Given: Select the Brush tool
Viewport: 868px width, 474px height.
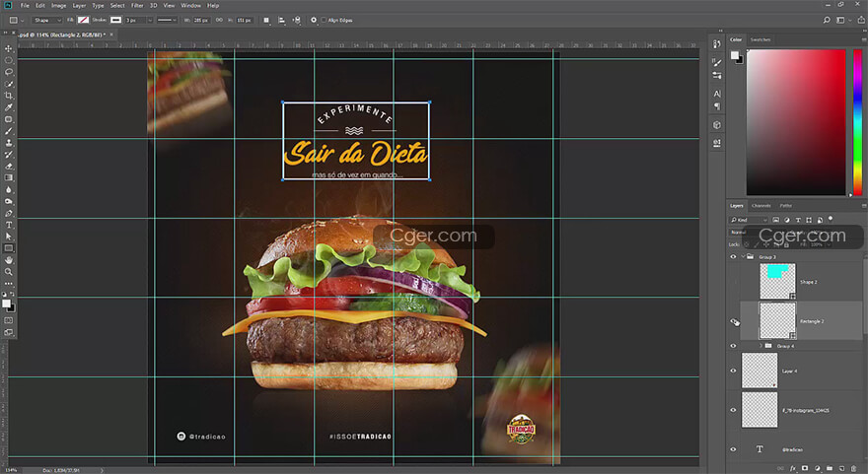Looking at the screenshot, I should 8,131.
